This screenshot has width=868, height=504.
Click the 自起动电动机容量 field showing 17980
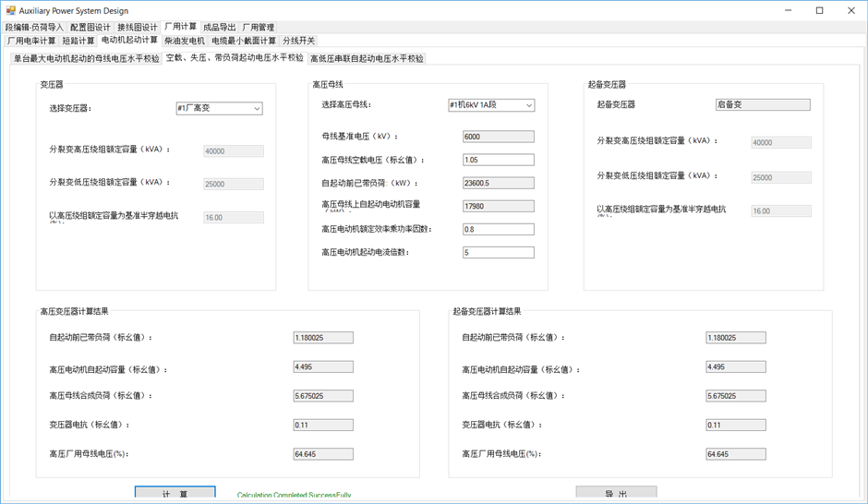[499, 207]
